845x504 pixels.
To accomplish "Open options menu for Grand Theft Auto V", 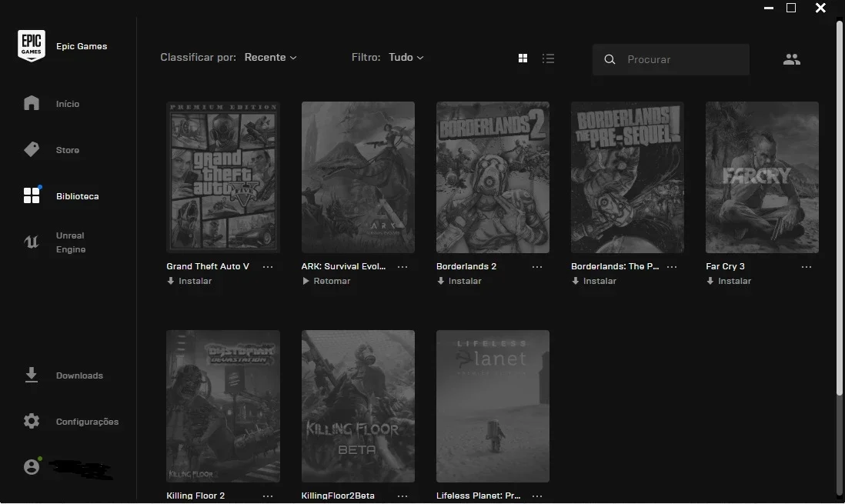I will [x=268, y=267].
